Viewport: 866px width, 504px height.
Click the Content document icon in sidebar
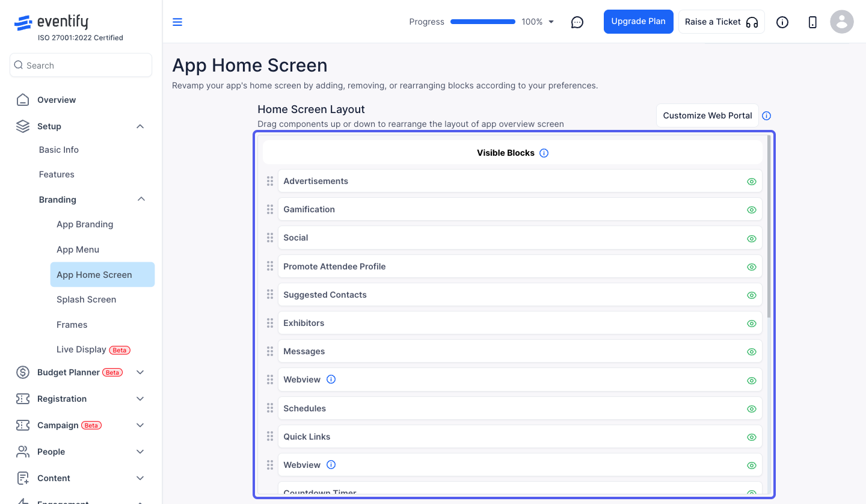[23, 478]
